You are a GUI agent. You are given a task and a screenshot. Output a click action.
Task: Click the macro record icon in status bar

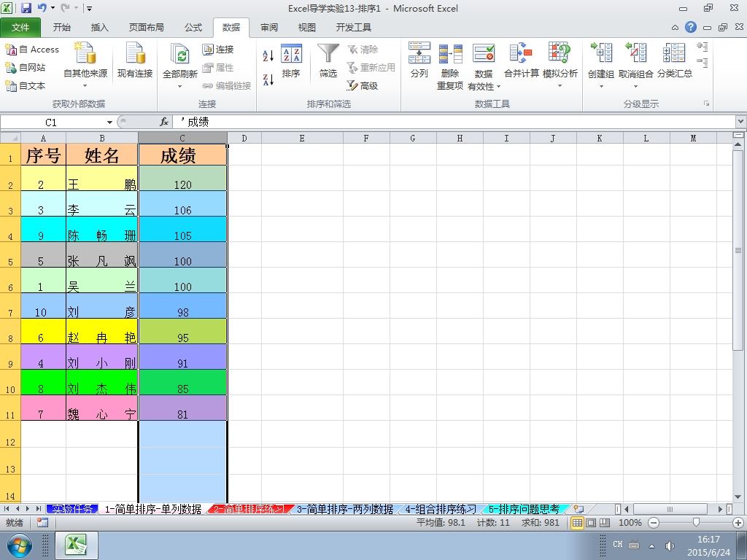42,522
